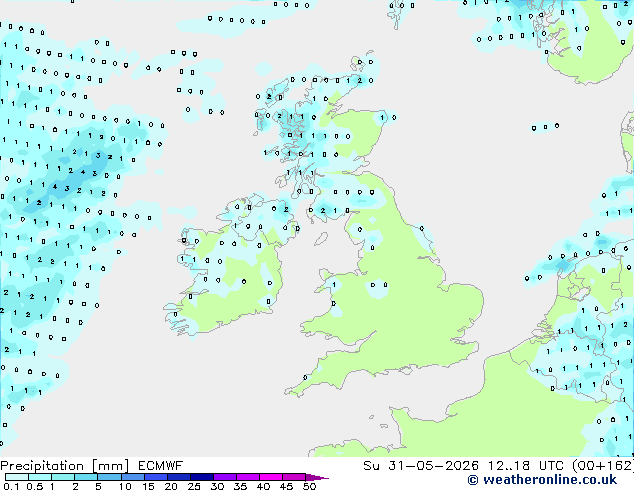Image resolution: width=634 pixels, height=490 pixels.
Task: Click the weatheronline.co.uk copyright link
Action: tap(542, 480)
